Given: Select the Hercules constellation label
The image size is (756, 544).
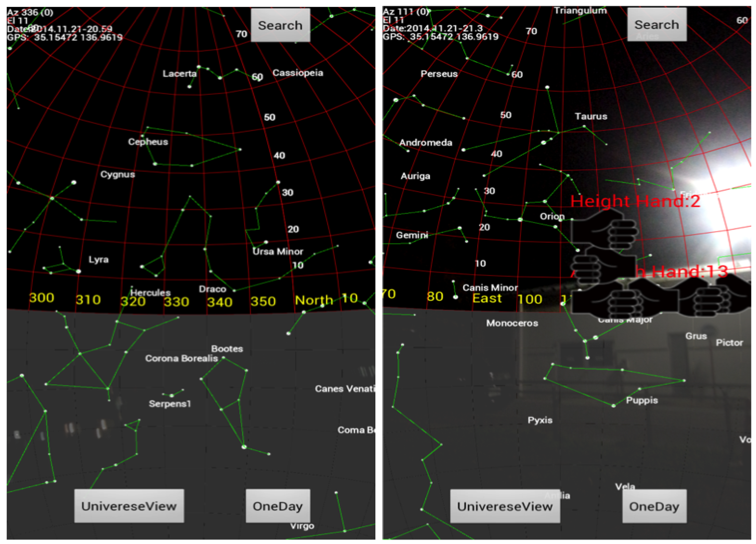Looking at the screenshot, I should point(151,293).
